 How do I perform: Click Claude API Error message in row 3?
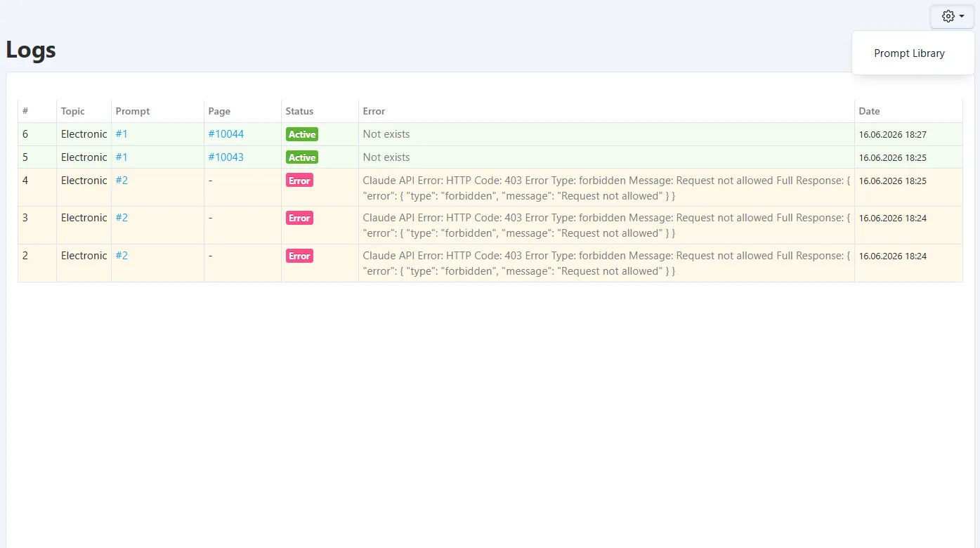pyautogui.click(x=606, y=226)
